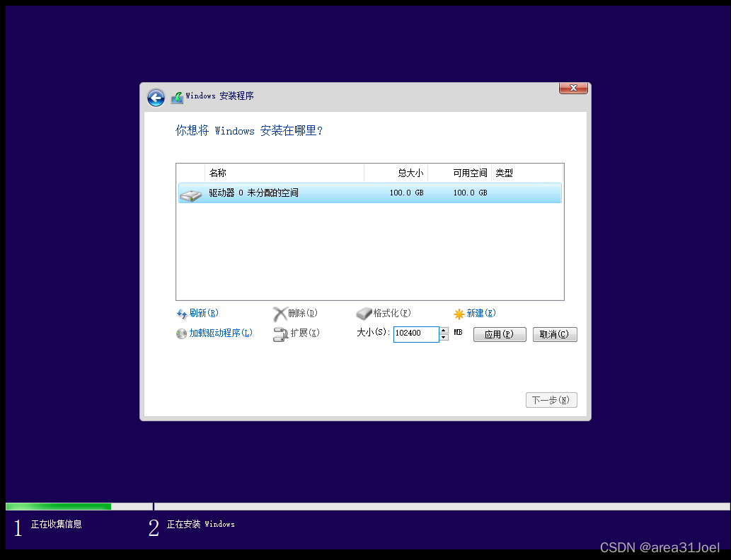Open the 加载驱动程序(L) load driver link
Screen dimensions: 731x560
(x=221, y=333)
